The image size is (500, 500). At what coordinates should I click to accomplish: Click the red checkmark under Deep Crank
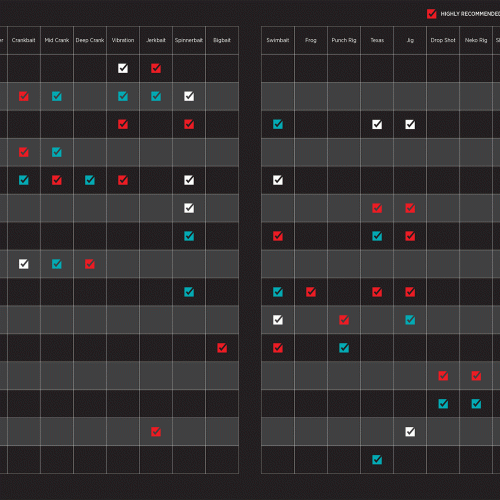click(90, 264)
